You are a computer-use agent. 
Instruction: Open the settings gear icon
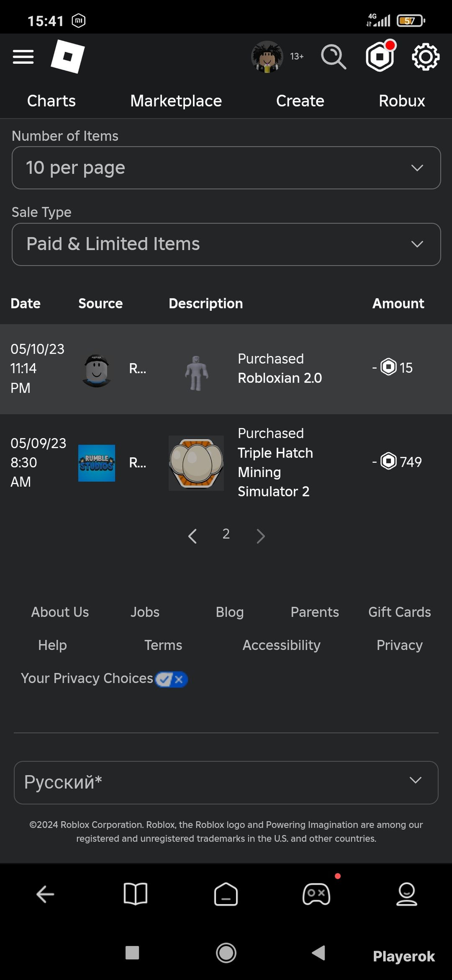(x=425, y=57)
